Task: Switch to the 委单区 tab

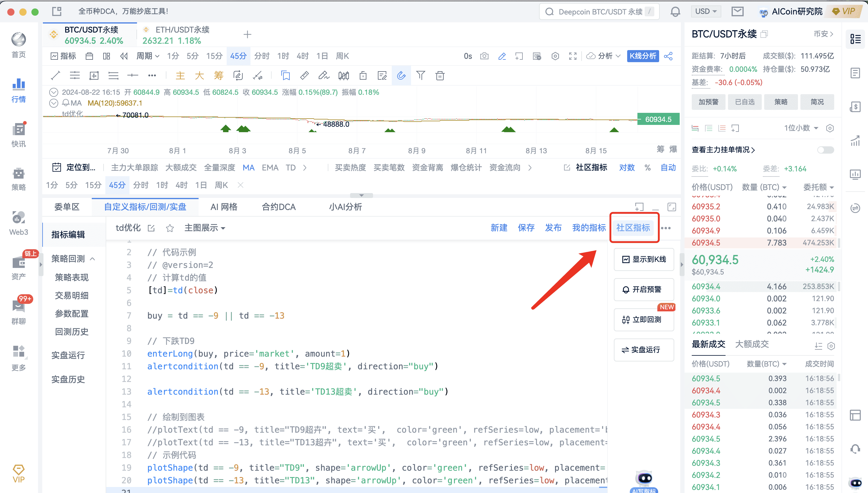Action: [67, 207]
